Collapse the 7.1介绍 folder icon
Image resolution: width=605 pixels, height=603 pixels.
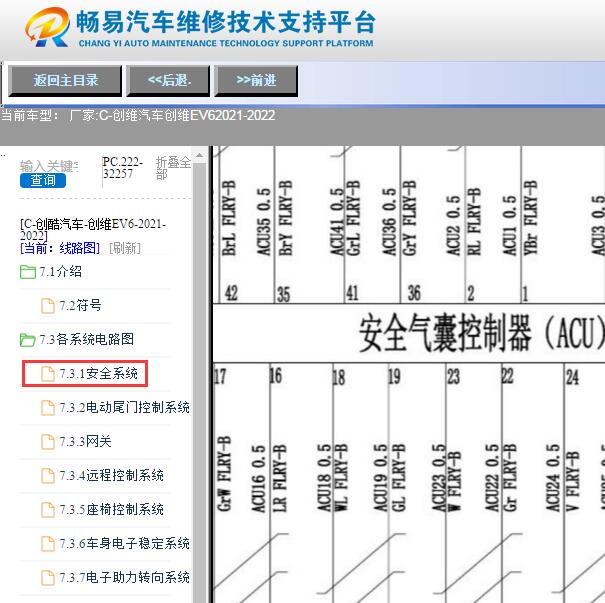click(x=28, y=272)
